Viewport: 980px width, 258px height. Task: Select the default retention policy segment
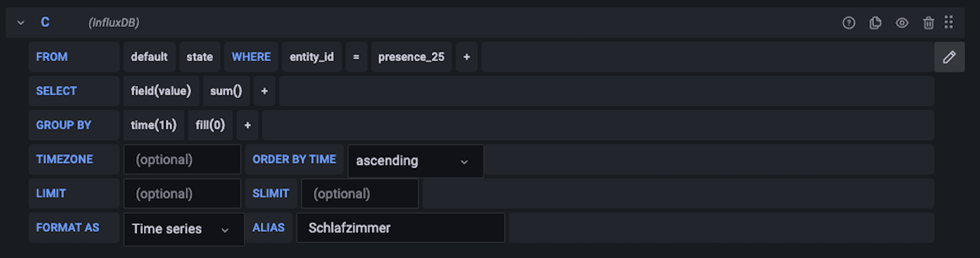coord(149,57)
